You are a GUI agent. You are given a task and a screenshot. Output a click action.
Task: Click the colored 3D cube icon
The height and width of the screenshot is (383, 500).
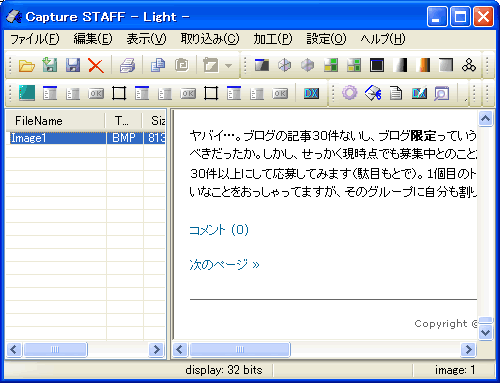[x=284, y=65]
